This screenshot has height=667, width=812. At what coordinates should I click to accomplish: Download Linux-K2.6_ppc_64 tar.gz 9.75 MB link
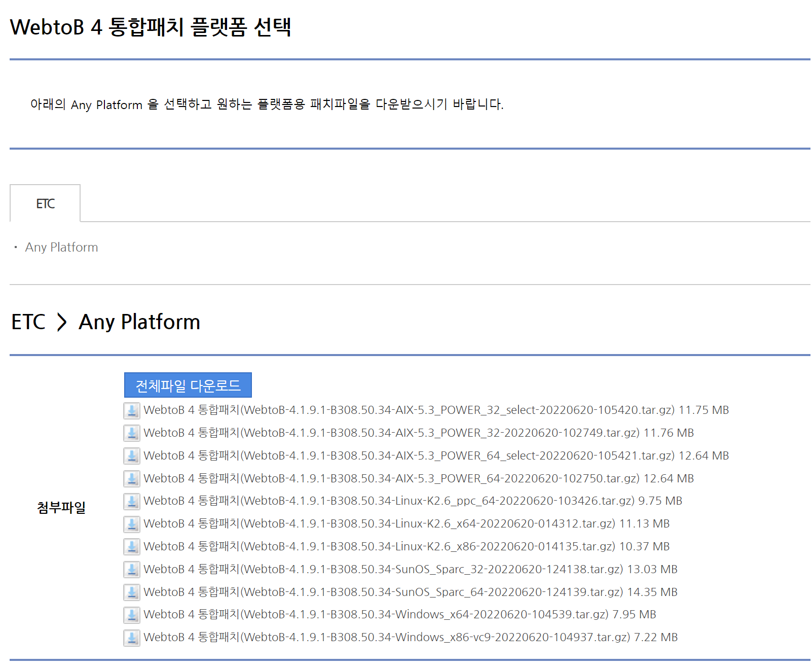pyautogui.click(x=413, y=501)
